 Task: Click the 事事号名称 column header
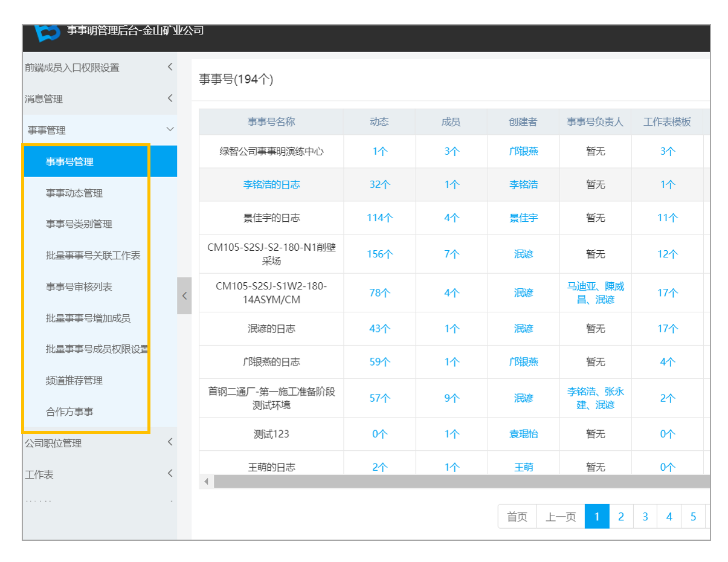pyautogui.click(x=271, y=122)
